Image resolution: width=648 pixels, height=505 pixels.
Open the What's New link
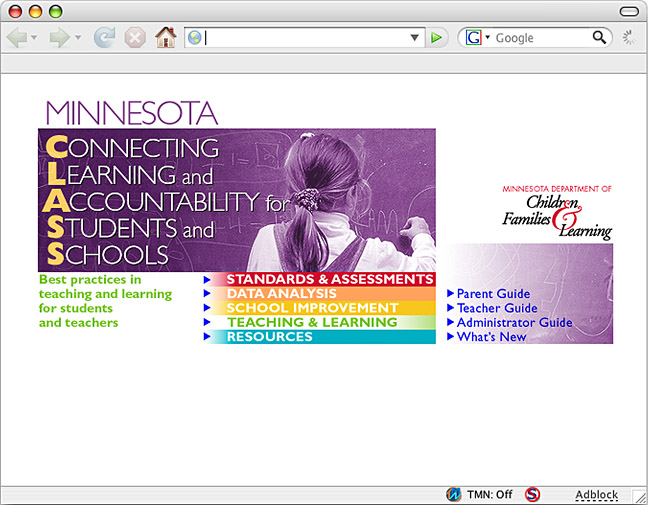pyautogui.click(x=491, y=337)
